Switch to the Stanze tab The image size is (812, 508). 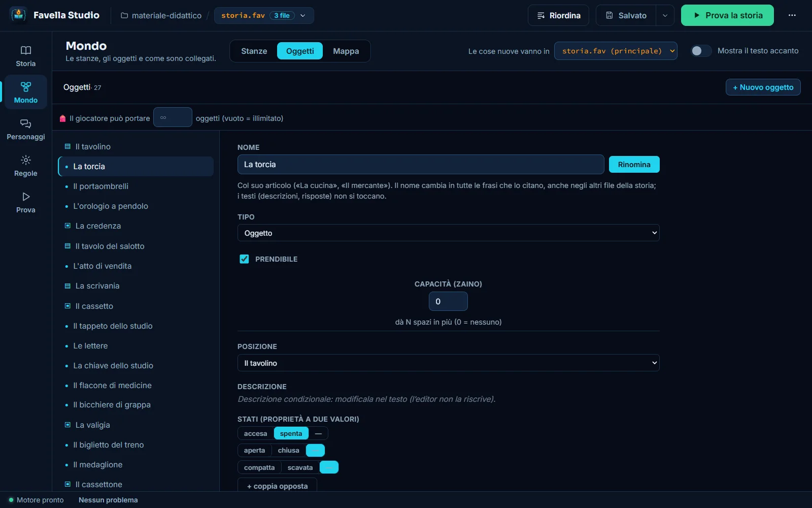click(254, 51)
